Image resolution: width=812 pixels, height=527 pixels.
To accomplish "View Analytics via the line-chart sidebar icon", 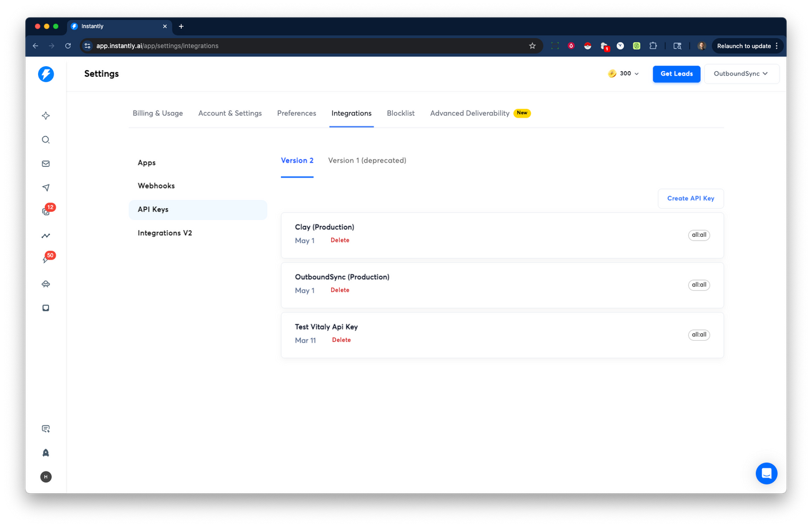I will coord(46,236).
